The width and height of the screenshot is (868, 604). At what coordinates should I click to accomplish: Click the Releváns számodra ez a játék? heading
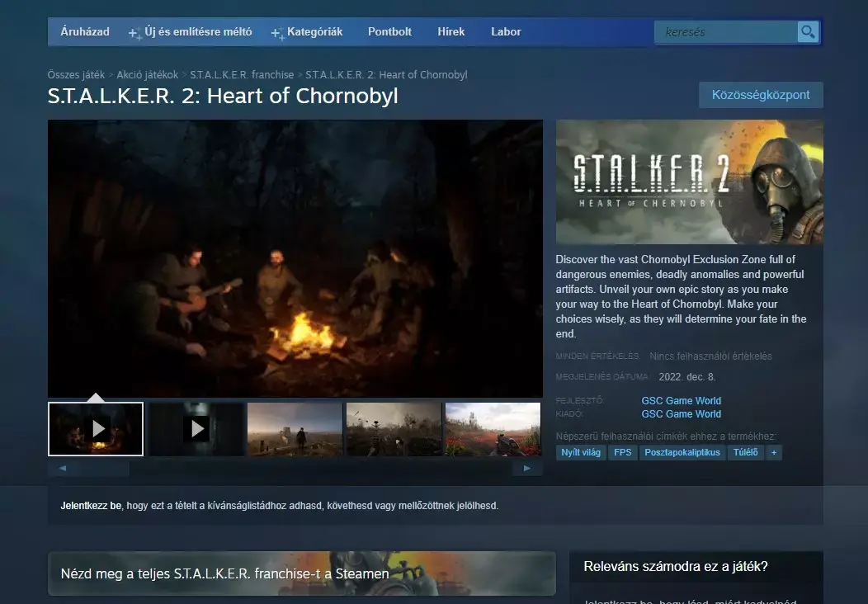pos(676,566)
